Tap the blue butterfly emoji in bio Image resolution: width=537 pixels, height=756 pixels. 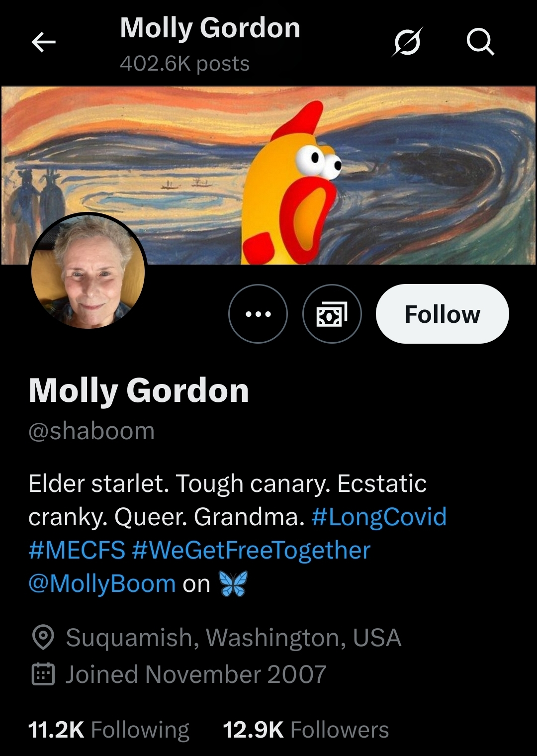click(233, 583)
